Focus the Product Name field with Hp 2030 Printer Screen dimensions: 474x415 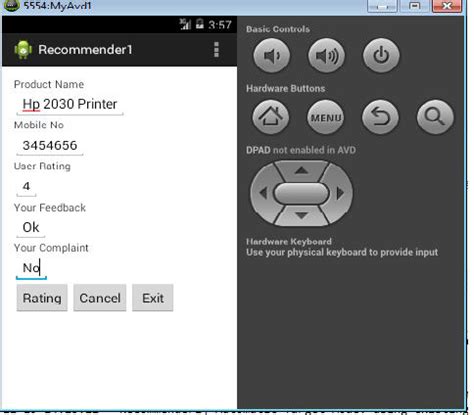pyautogui.click(x=70, y=105)
